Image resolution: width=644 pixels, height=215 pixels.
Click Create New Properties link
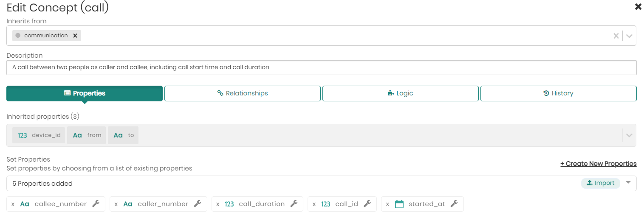[598, 164]
